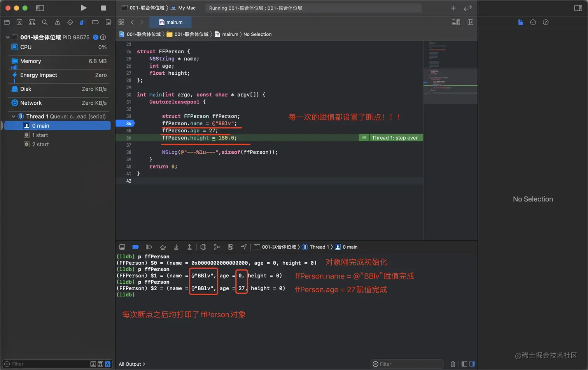Viewport: 588px width, 370px height.
Task: Open the My Mac destination selector
Action: click(183, 8)
